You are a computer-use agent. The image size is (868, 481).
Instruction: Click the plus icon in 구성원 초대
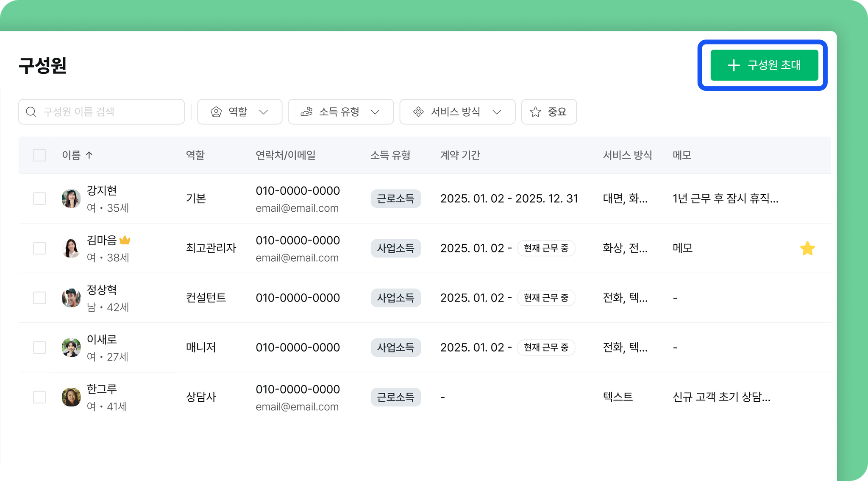[x=734, y=65]
